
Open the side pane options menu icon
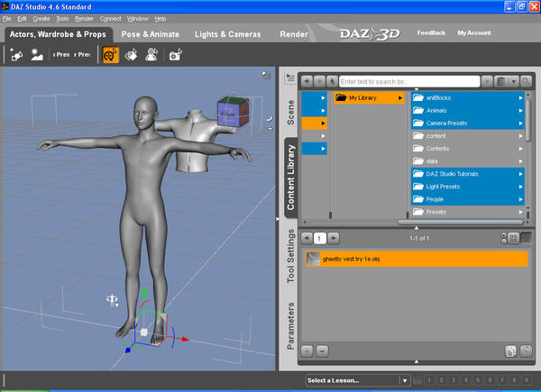click(290, 77)
